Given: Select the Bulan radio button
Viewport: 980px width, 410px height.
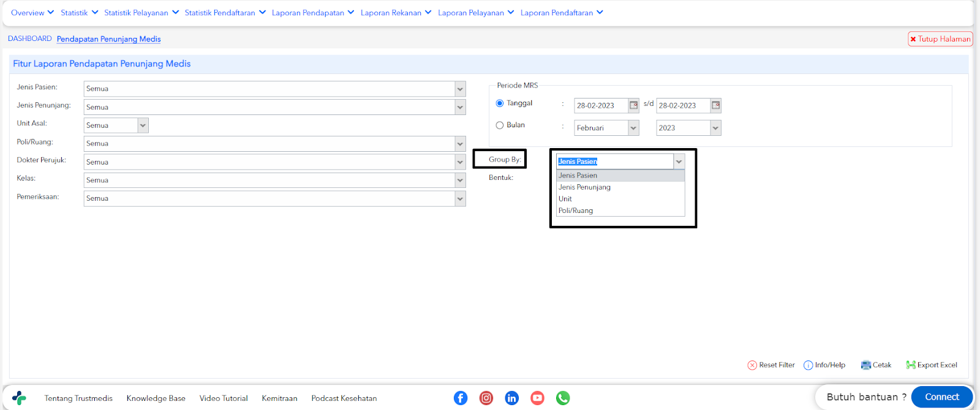Looking at the screenshot, I should tap(500, 125).
